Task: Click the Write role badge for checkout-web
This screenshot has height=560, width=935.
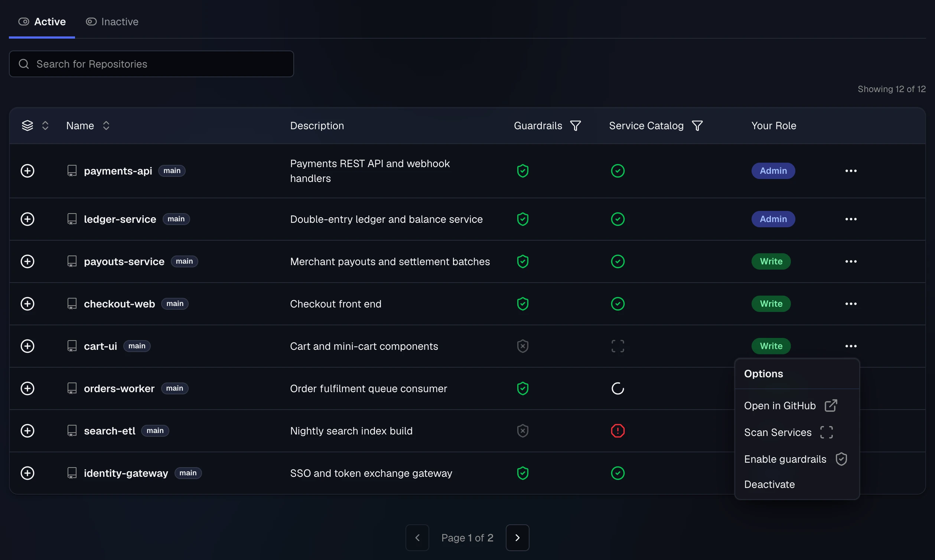Action: click(771, 303)
